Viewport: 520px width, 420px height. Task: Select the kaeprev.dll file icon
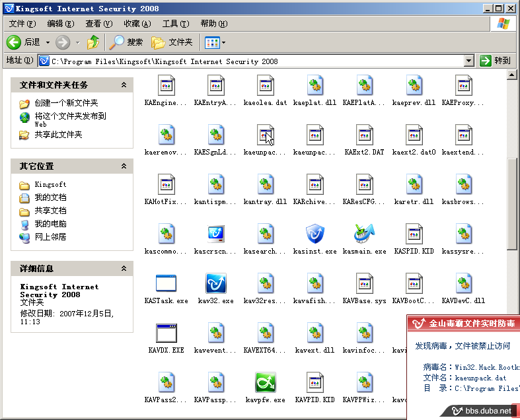[414, 85]
